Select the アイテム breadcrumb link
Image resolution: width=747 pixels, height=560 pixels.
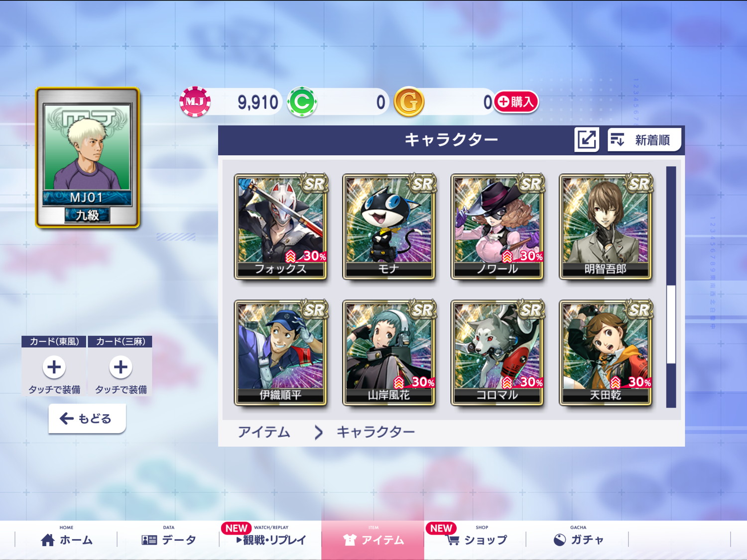point(264,432)
